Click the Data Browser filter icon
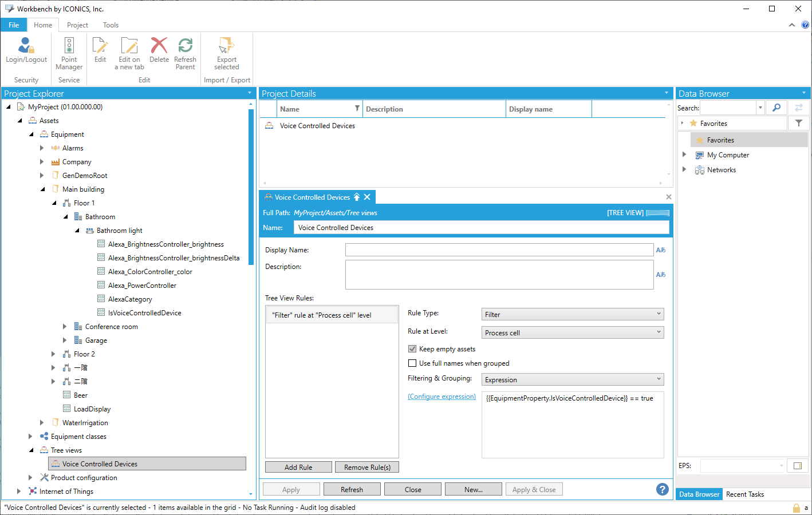This screenshot has width=812, height=515. point(798,123)
